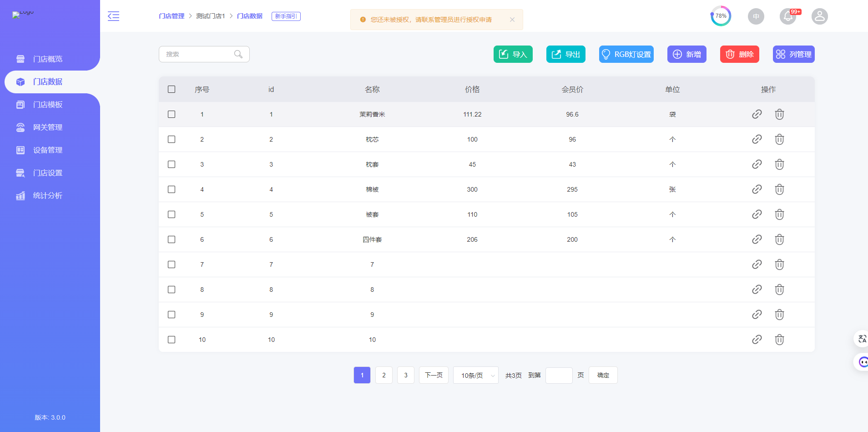This screenshot has height=432, width=868.
Task: Open 门店模板 in the sidebar
Action: [x=48, y=105]
